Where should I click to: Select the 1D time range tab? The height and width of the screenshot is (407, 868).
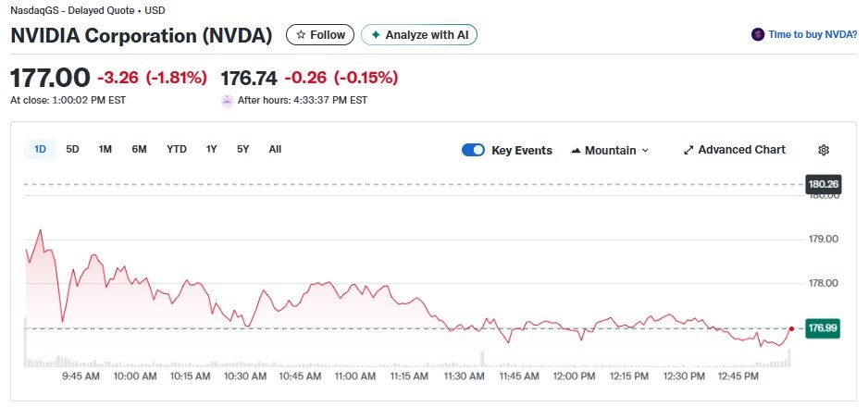(x=41, y=149)
